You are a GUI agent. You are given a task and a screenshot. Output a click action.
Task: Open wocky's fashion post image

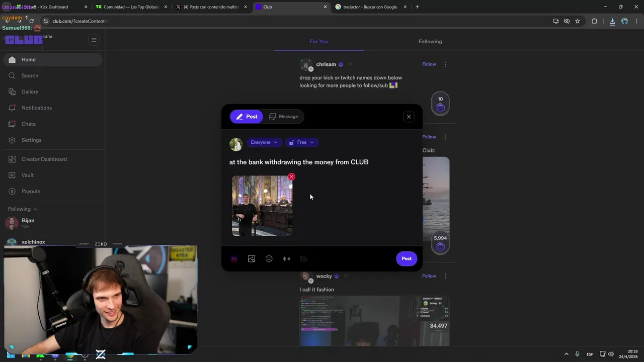(375, 321)
